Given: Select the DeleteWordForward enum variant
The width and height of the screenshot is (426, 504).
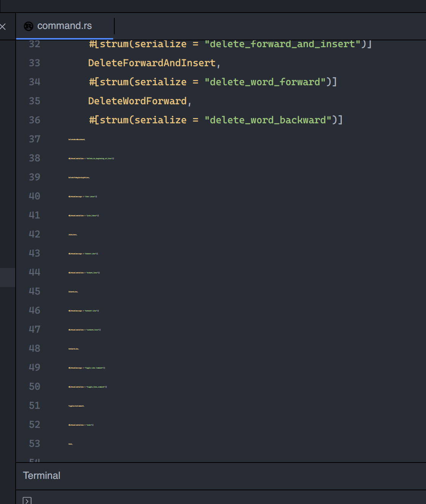Looking at the screenshot, I should coord(138,100).
